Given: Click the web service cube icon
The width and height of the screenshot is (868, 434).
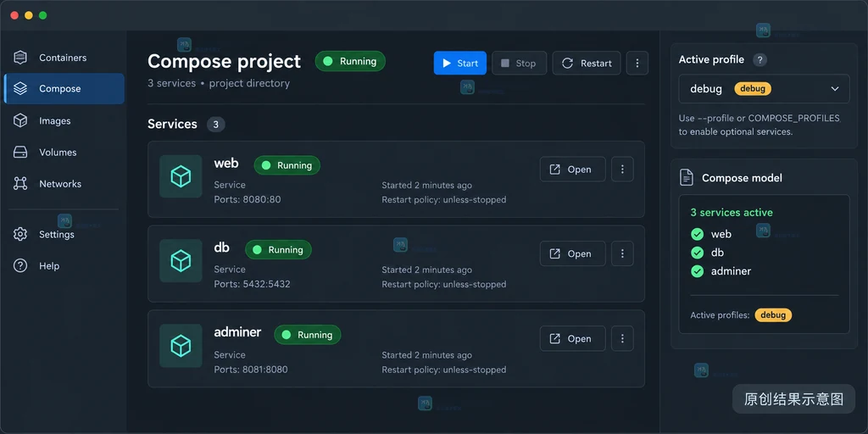Looking at the screenshot, I should 181,176.
